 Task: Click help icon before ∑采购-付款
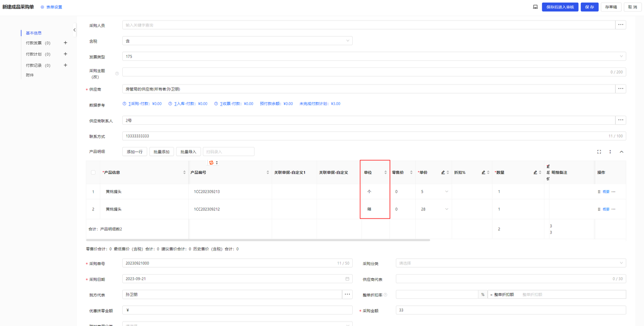[125, 104]
